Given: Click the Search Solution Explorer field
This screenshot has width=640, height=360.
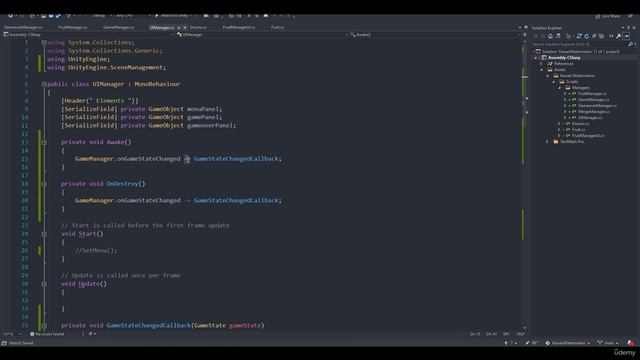Looking at the screenshot, I should [579, 44].
